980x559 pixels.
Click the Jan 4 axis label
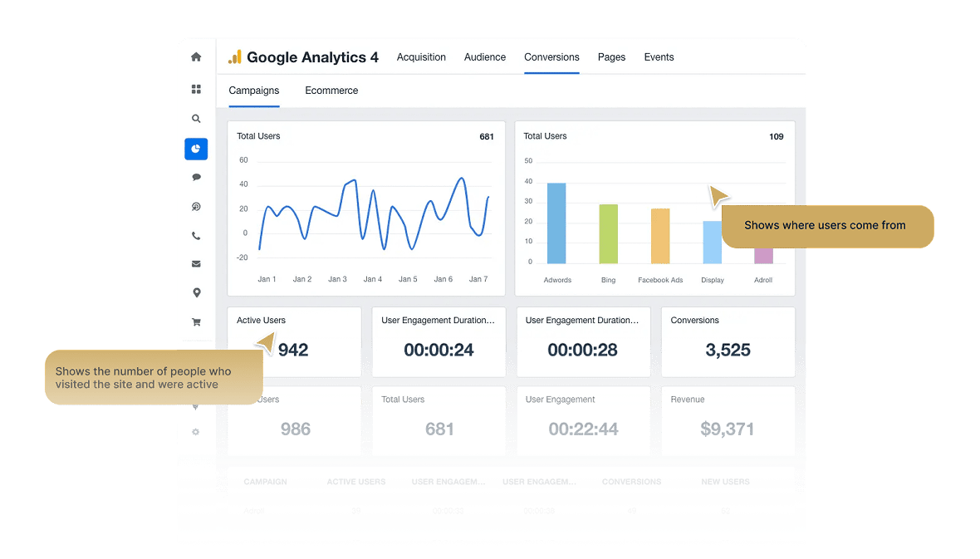click(373, 279)
